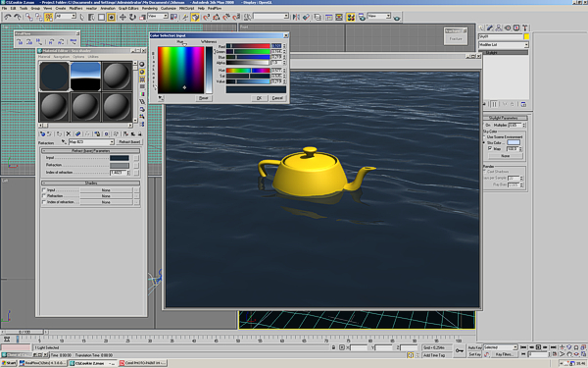The height and width of the screenshot is (368, 588).
Task: Click the Fracture button in floating toolbar
Action: click(456, 39)
